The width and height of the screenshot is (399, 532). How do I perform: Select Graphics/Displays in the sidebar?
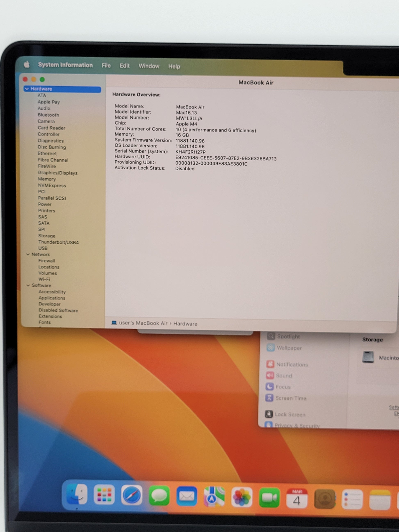[57, 173]
